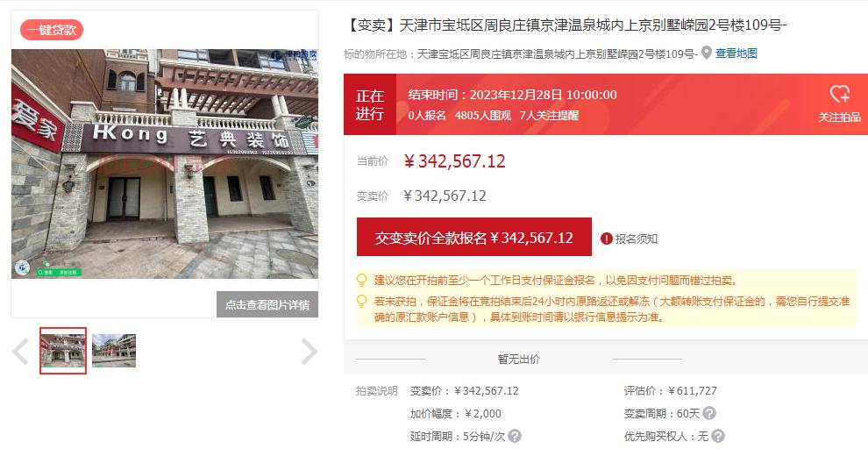Click the first lightbulb tip icon
This screenshot has height=449, width=868.
[x=362, y=280]
